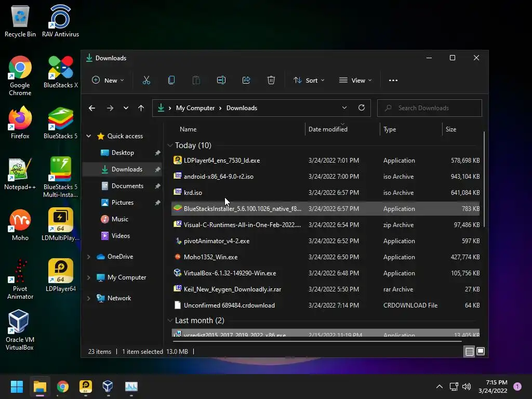Sort by Date modified column header

[328, 129]
